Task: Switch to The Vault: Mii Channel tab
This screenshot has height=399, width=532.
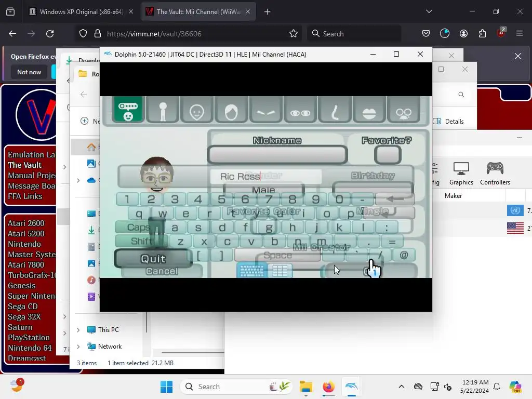Action: 199,11
